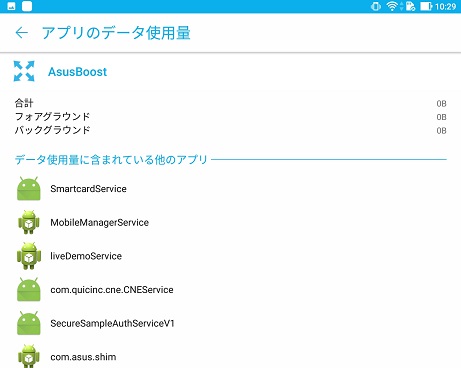The height and width of the screenshot is (368, 461).
Task: Tap the SD card status icon
Action: (410, 6)
